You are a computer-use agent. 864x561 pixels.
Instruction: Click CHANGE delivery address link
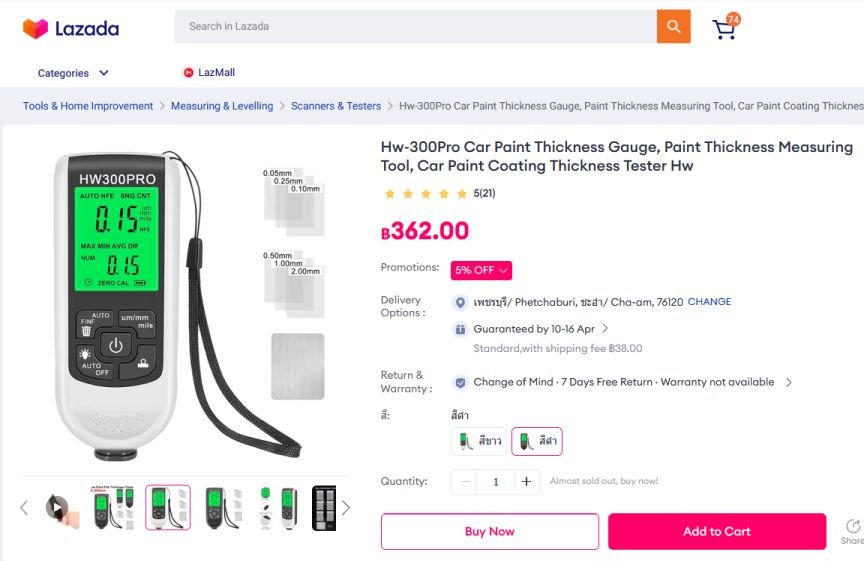pos(709,301)
